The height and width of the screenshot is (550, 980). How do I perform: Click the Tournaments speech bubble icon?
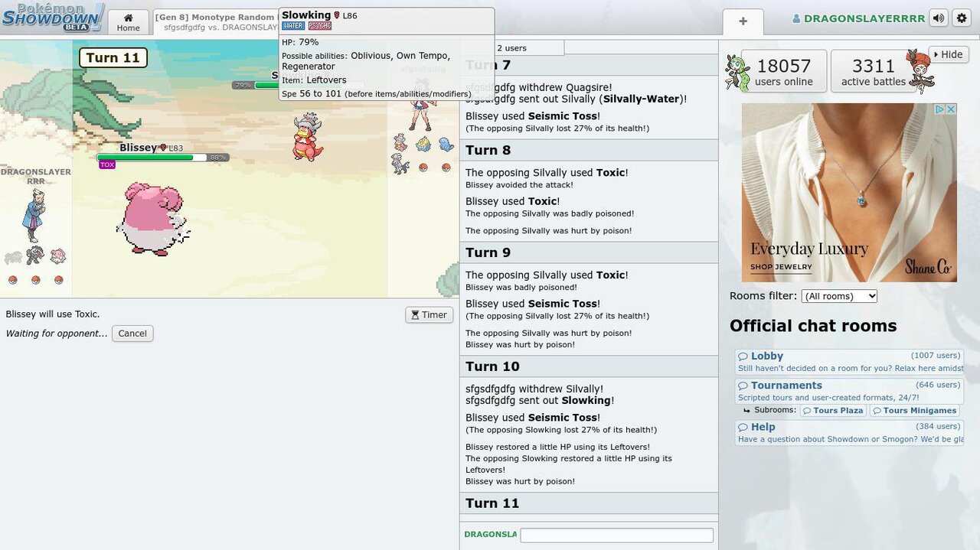(743, 386)
